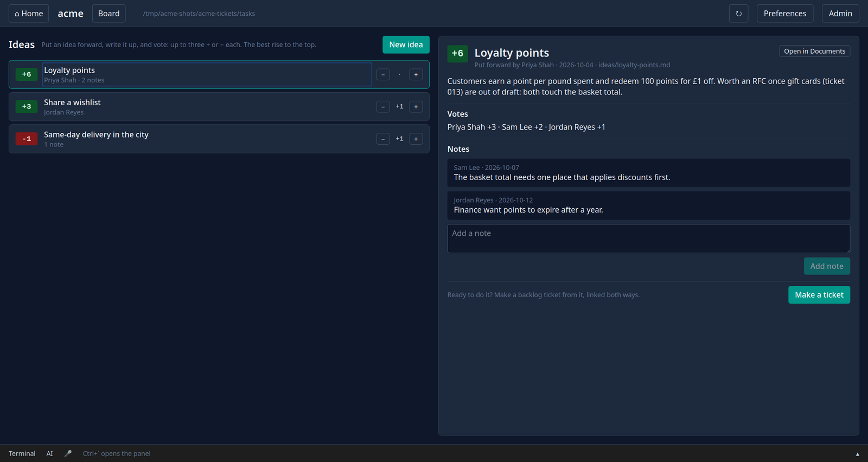Click Jordan Reyes' note about points expiry
868x462 pixels.
pyautogui.click(x=648, y=206)
